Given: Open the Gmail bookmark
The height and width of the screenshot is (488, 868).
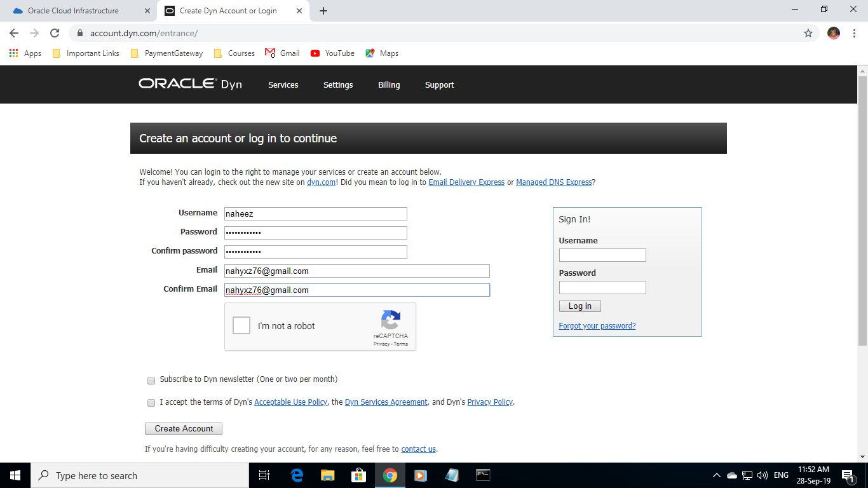Looking at the screenshot, I should 282,53.
